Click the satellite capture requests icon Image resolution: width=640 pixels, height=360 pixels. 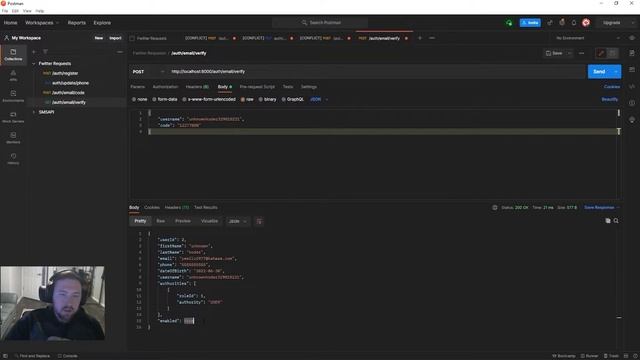coord(550,23)
